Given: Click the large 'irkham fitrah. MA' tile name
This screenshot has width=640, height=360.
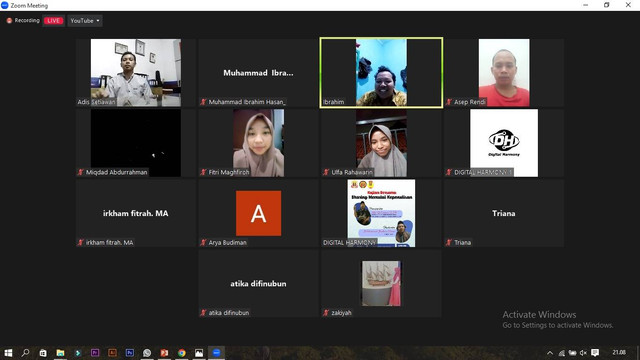Looking at the screenshot, I should (x=136, y=213).
